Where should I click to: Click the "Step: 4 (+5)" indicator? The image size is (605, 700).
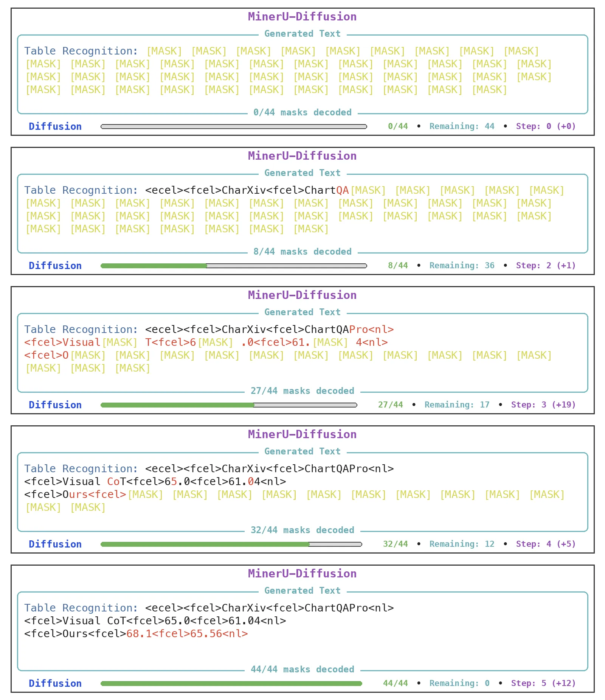(x=546, y=544)
